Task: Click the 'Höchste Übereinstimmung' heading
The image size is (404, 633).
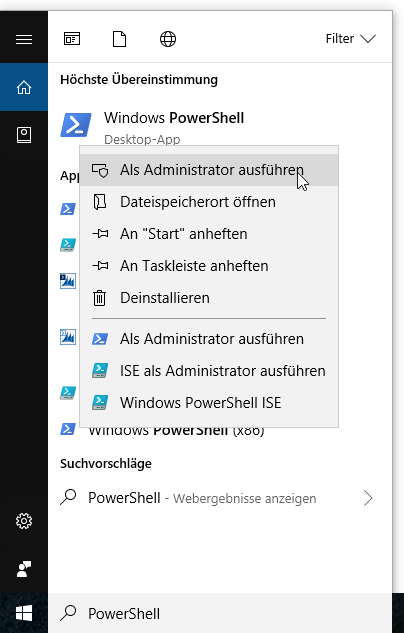Action: (x=139, y=80)
